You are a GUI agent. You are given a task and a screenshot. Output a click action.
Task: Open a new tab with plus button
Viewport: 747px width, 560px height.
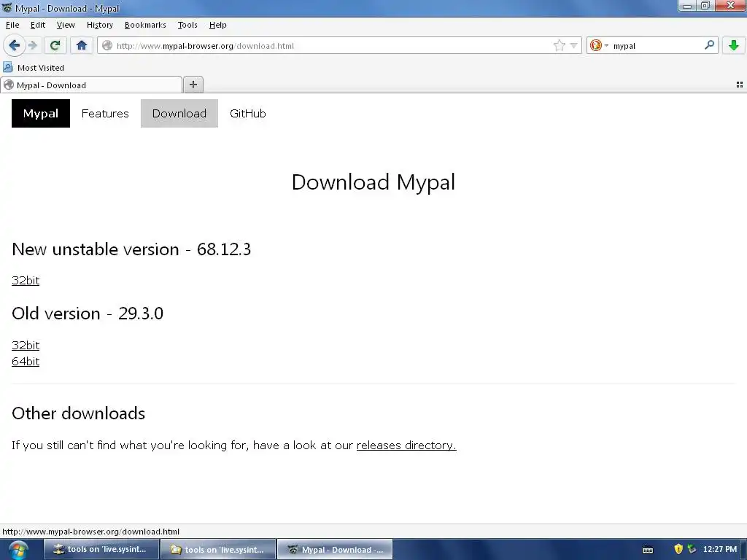(x=193, y=85)
